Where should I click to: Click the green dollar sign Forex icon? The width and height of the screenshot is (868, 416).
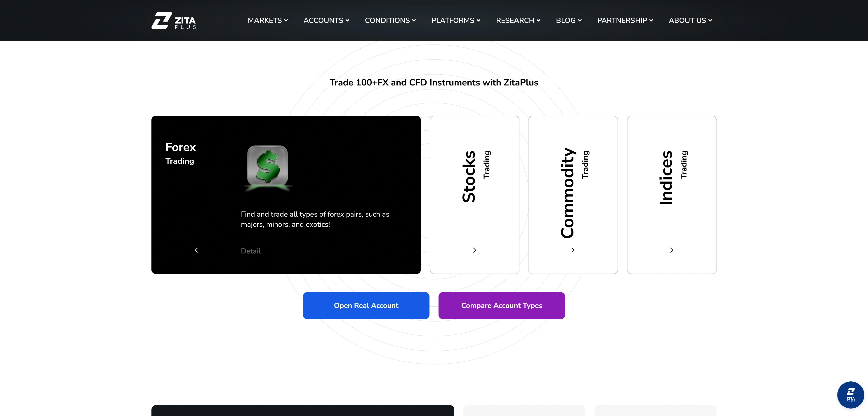point(268,166)
